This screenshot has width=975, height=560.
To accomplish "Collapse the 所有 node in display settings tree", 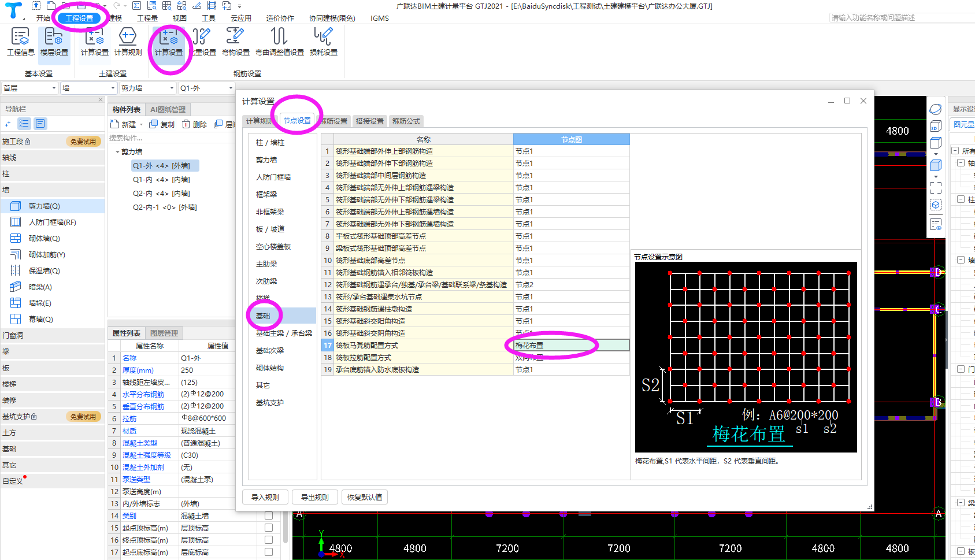I will click(955, 151).
